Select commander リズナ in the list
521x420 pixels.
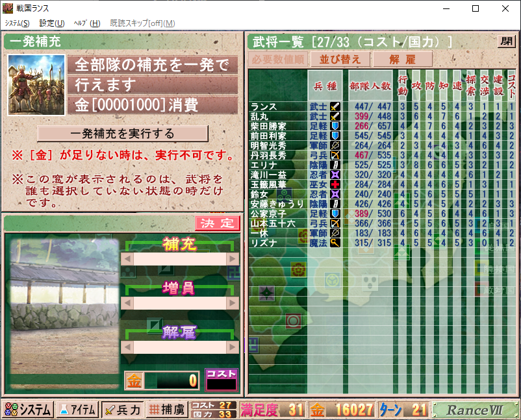click(x=264, y=243)
